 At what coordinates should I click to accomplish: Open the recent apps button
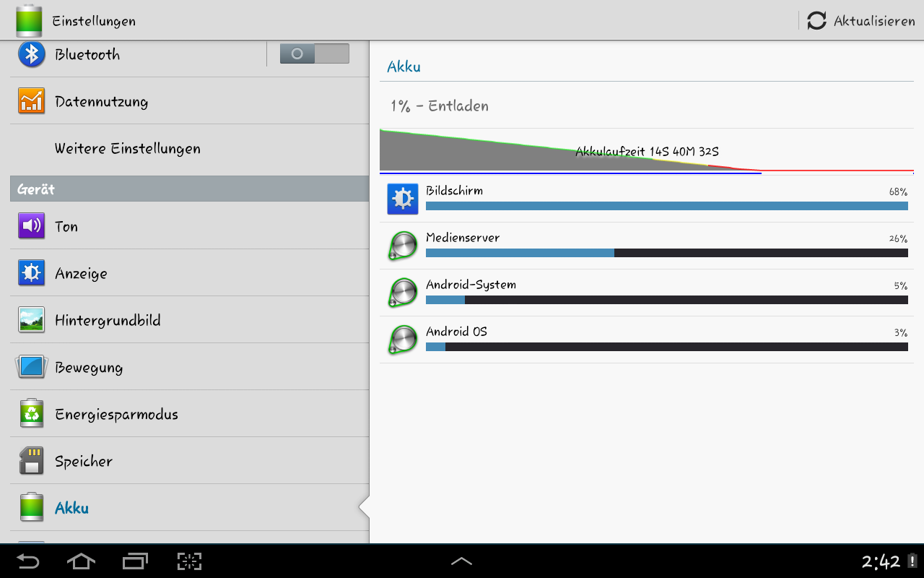135,561
